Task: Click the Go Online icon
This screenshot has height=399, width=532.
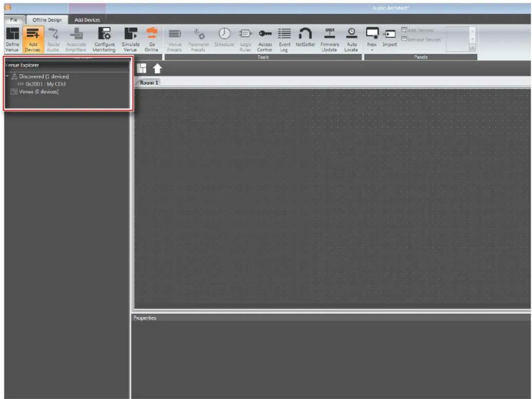Action: 152,39
